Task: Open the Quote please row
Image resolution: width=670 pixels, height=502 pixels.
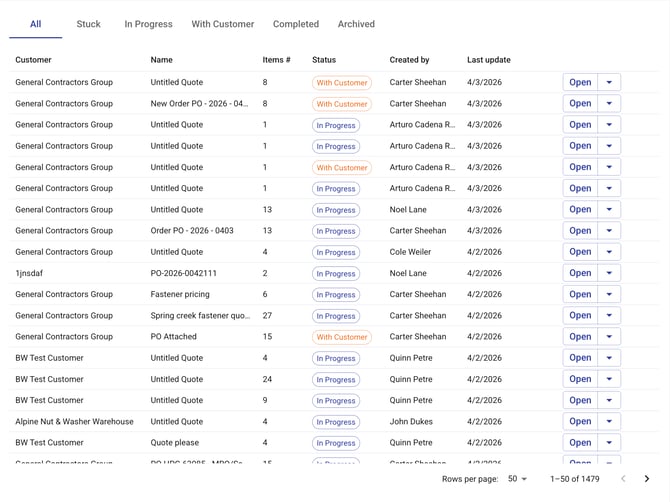Action: 580,443
